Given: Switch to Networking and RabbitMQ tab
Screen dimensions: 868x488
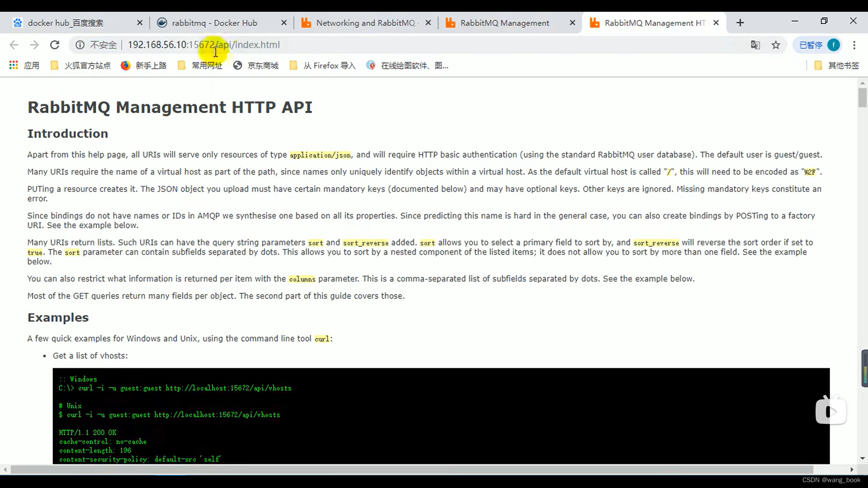Looking at the screenshot, I should [366, 23].
